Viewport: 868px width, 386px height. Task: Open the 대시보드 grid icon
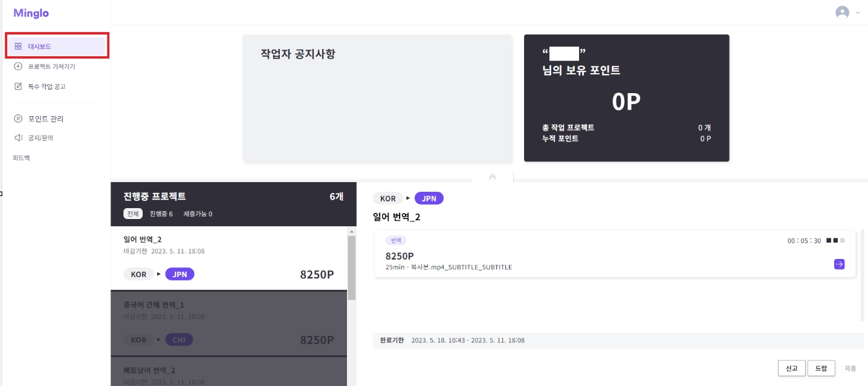pyautogui.click(x=18, y=46)
